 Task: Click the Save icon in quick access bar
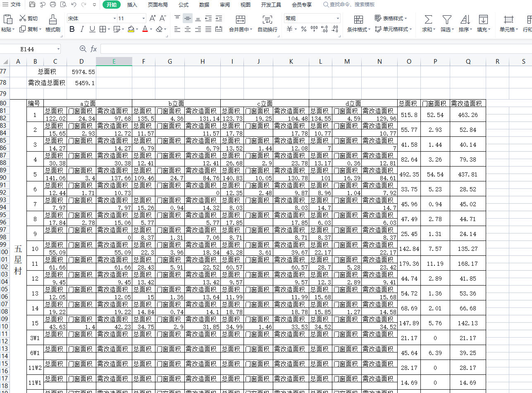point(32,5)
